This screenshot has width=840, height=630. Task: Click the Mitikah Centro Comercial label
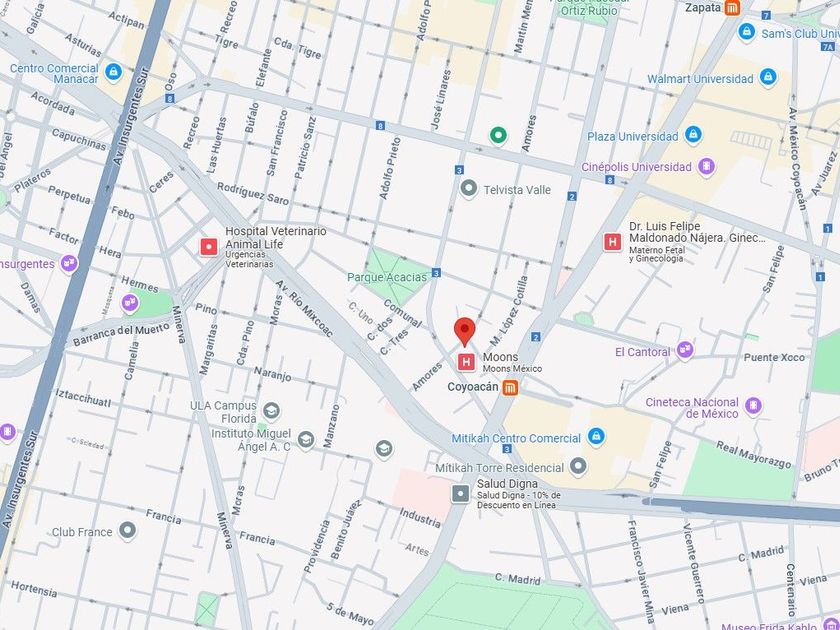point(516,438)
